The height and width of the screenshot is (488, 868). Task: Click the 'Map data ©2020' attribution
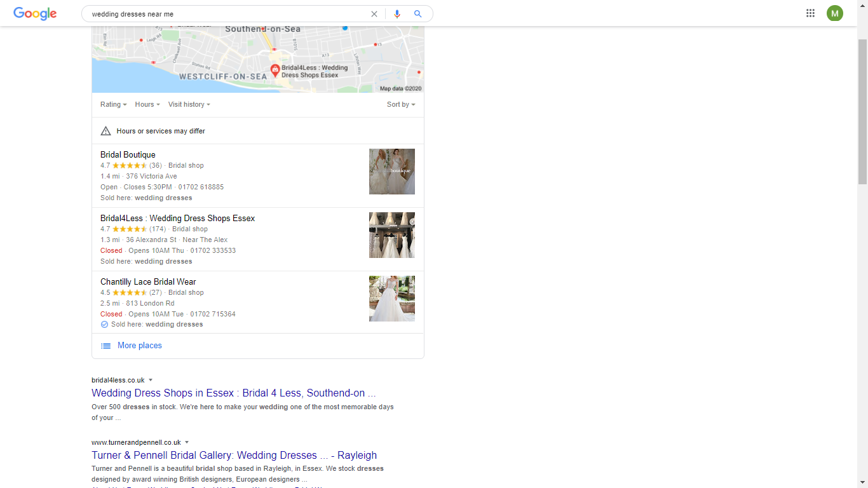(x=400, y=89)
